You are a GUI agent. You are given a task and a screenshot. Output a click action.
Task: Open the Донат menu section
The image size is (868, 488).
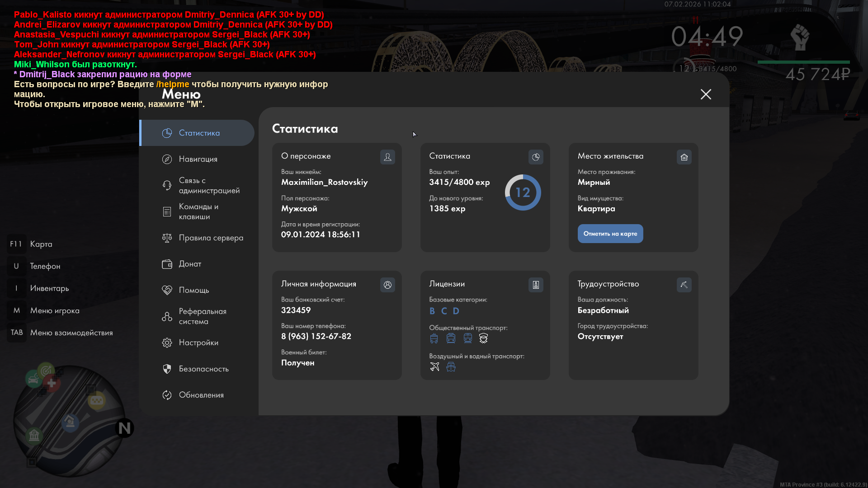pyautogui.click(x=190, y=264)
